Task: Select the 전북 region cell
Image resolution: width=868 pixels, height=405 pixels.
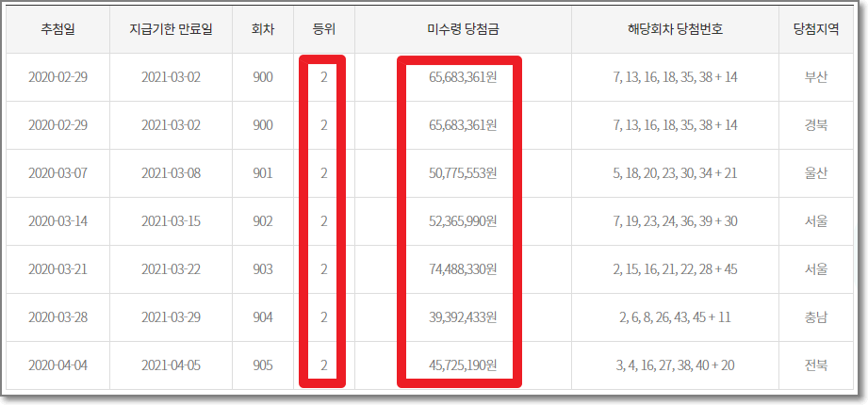Action: point(816,365)
